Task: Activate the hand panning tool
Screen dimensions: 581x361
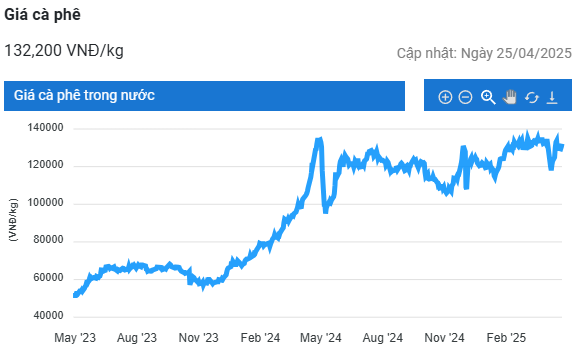Action: click(510, 97)
